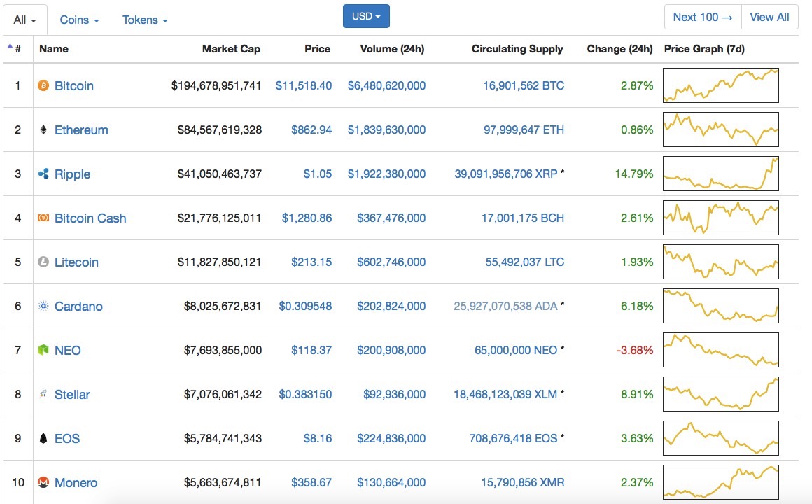Click Stellar price $0.383150
This screenshot has height=504, width=812.
[305, 394]
